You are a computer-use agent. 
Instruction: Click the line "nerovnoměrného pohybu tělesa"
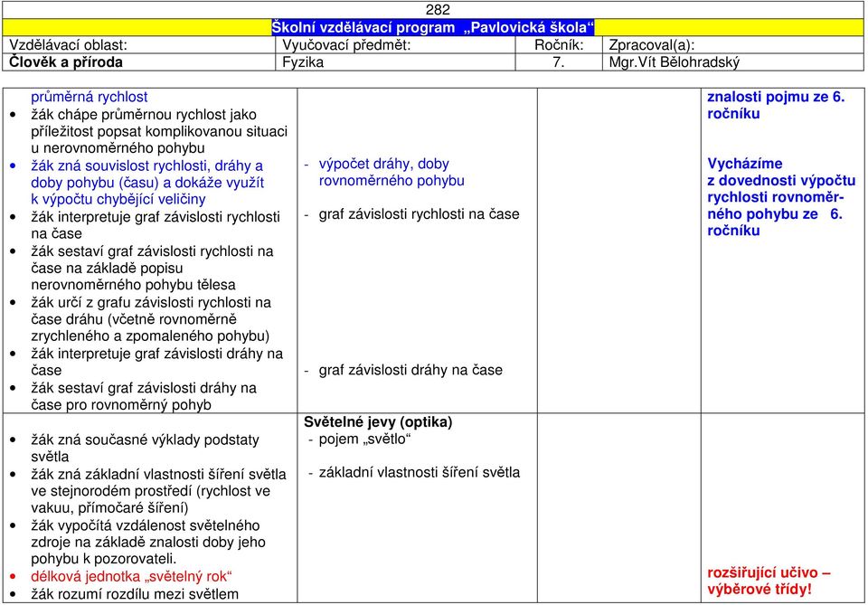tap(133, 285)
